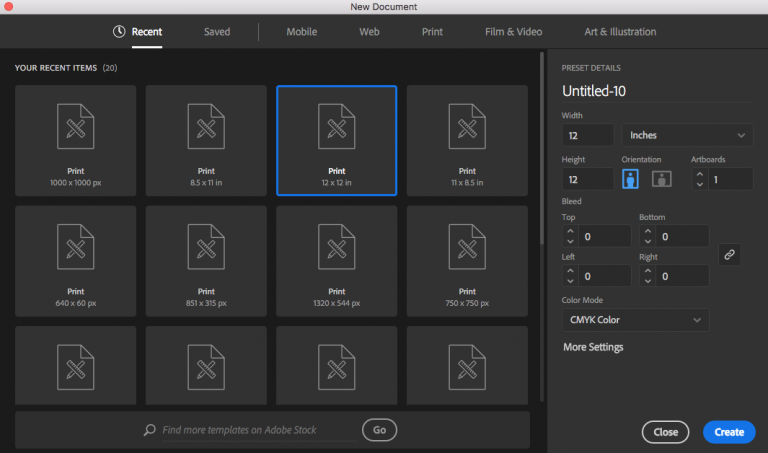
Task: Decrease the Bottom bleed value
Action: pyautogui.click(x=648, y=241)
